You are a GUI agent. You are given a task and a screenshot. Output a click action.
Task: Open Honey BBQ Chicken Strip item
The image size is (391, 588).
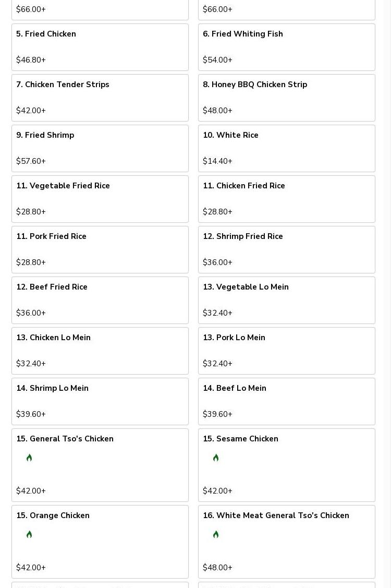tap(286, 98)
